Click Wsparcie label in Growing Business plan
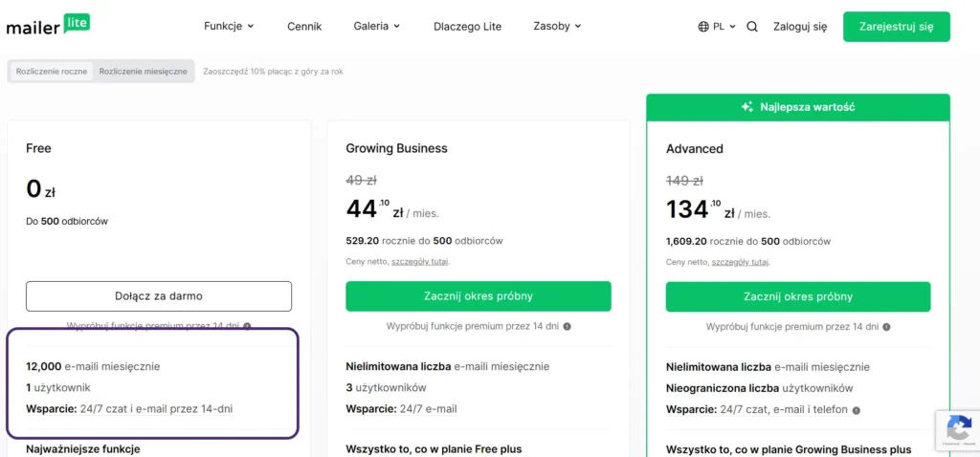The width and height of the screenshot is (980, 457). coord(371,409)
